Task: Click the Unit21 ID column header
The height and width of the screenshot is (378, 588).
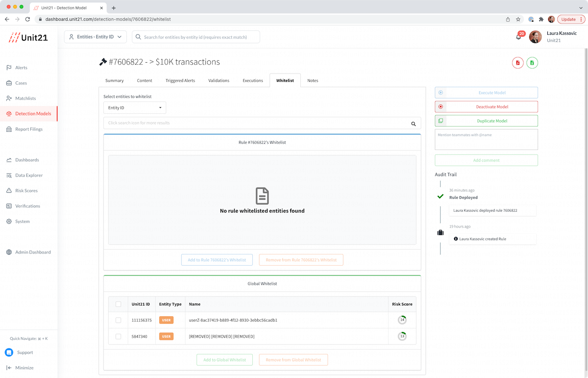Action: click(141, 304)
